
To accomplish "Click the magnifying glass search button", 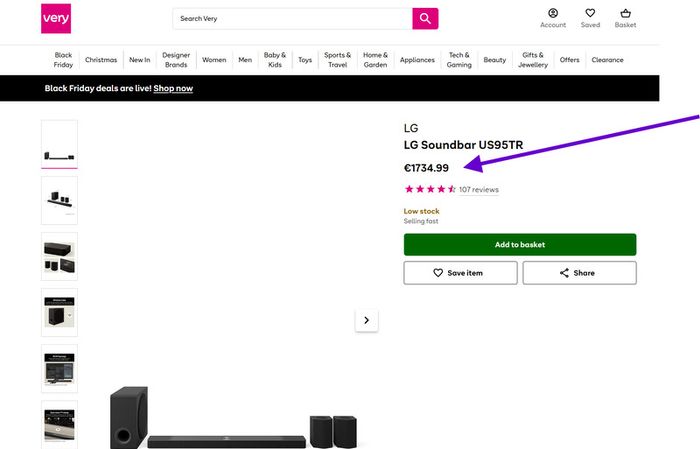I will tap(425, 18).
